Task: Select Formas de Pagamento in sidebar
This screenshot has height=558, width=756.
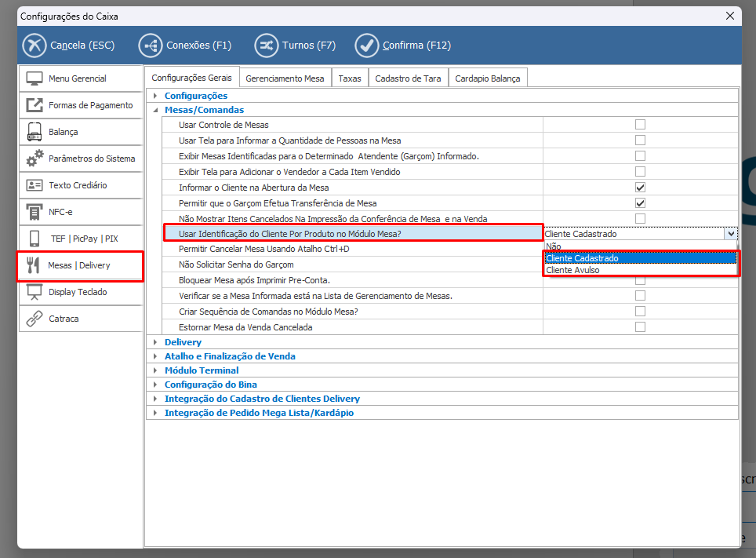Action: tap(90, 105)
